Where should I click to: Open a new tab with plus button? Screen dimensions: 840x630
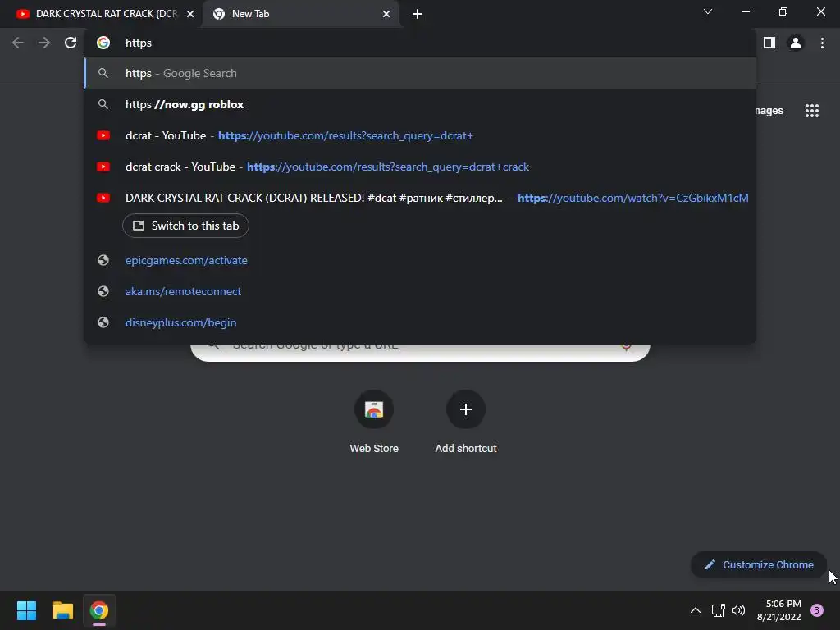pos(418,14)
